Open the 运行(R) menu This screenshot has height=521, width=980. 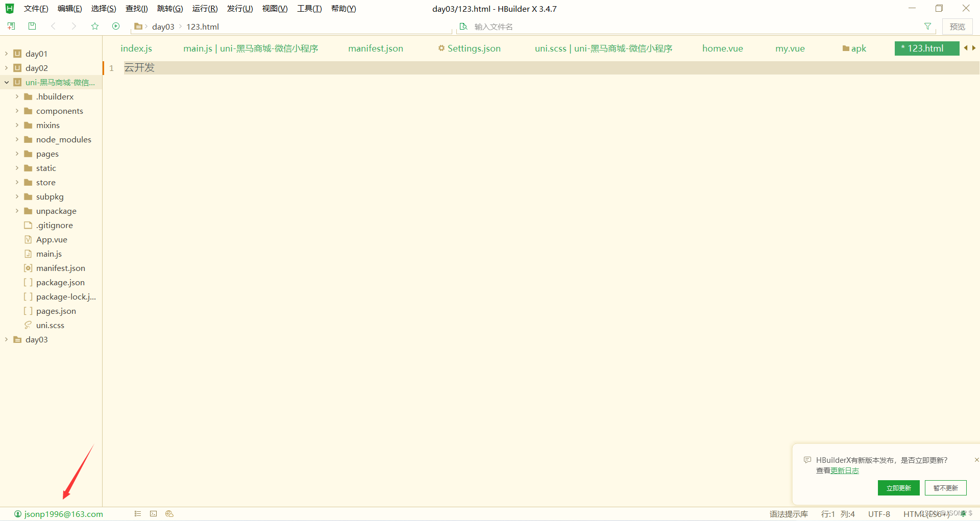pyautogui.click(x=205, y=9)
